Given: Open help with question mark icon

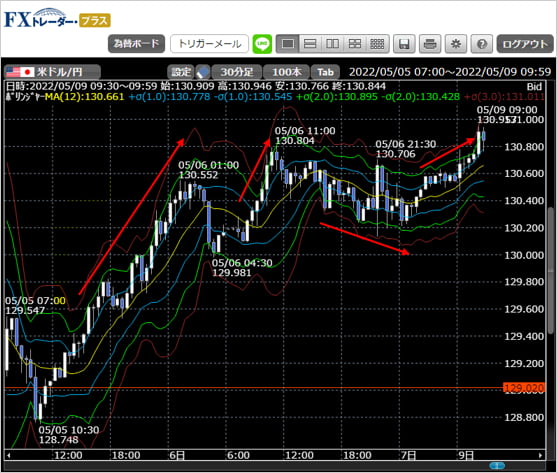Looking at the screenshot, I should click(x=482, y=44).
